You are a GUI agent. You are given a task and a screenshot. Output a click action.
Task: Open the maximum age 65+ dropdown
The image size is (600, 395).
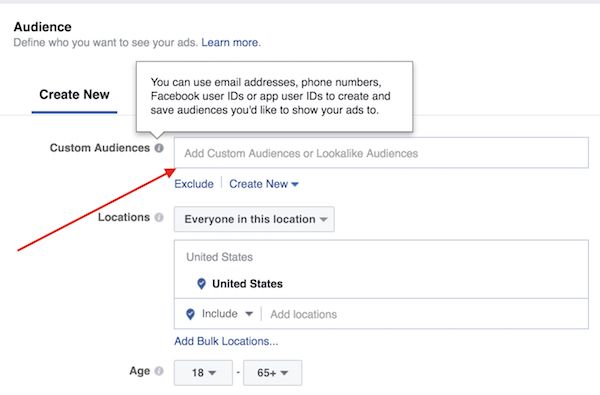click(x=272, y=372)
